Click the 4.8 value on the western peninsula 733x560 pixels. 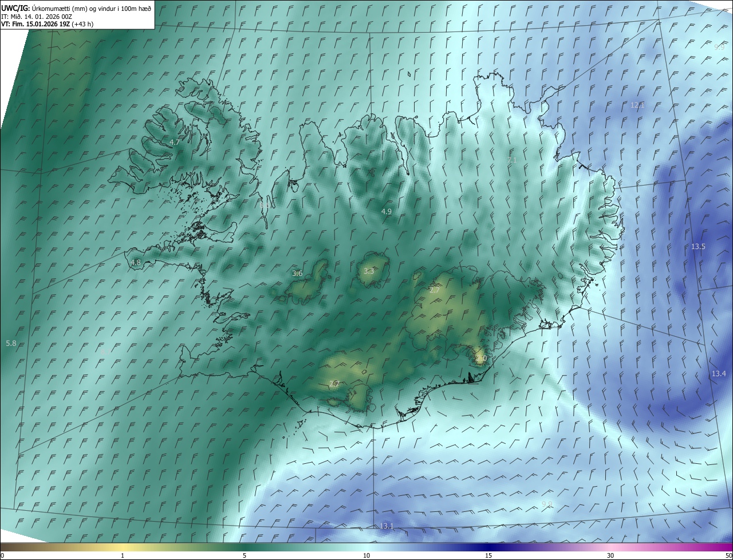coord(136,262)
